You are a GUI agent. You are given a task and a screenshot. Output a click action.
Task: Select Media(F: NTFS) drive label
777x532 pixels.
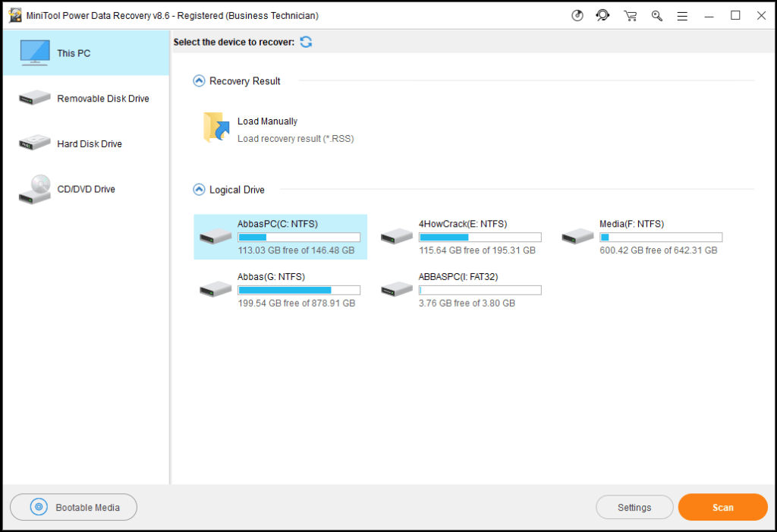coord(631,224)
